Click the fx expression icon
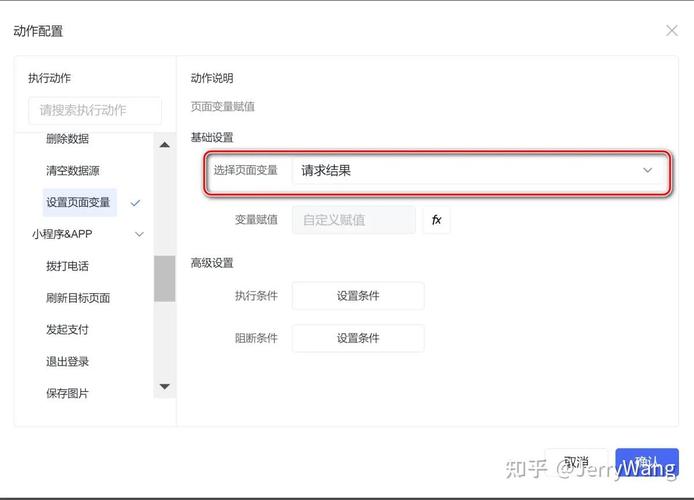The width and height of the screenshot is (694, 500). (x=436, y=220)
